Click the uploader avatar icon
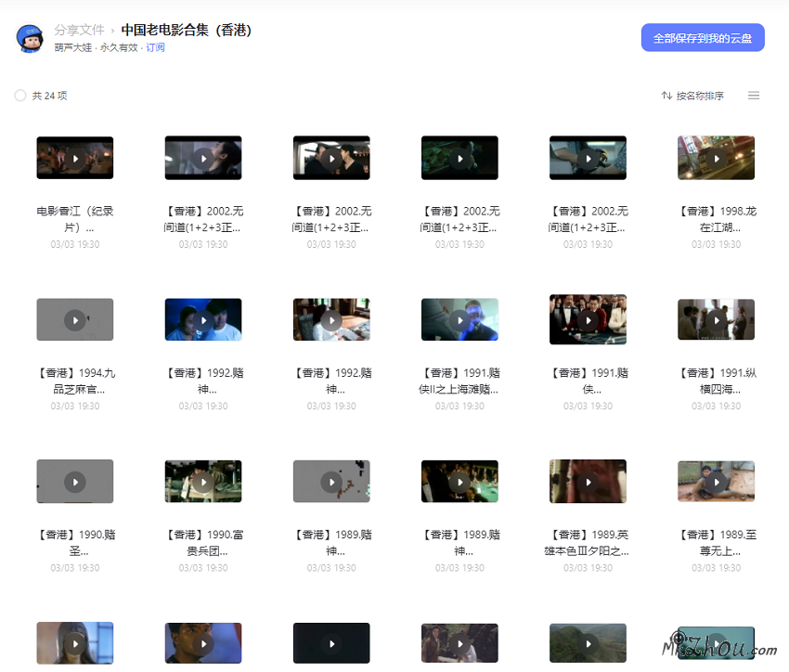The width and height of the screenshot is (789, 672). tap(31, 38)
